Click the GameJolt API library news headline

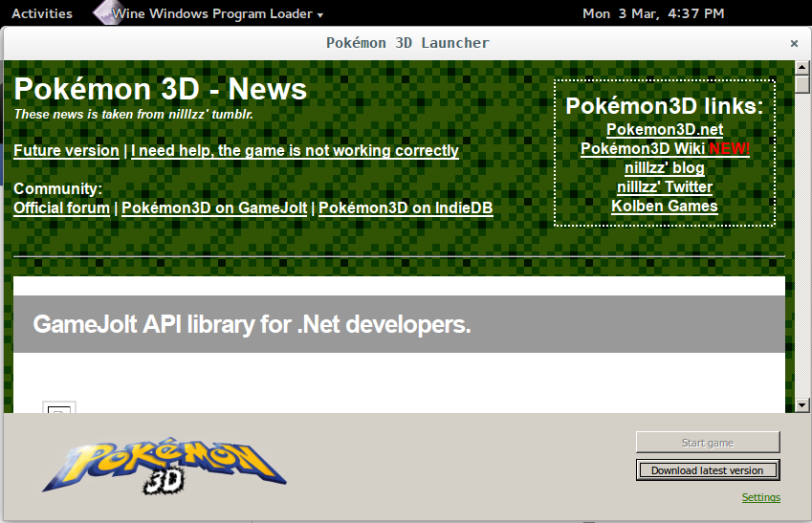click(252, 325)
